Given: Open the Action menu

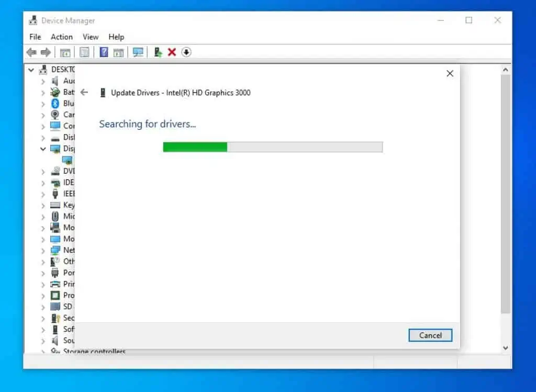Looking at the screenshot, I should click(x=62, y=37).
